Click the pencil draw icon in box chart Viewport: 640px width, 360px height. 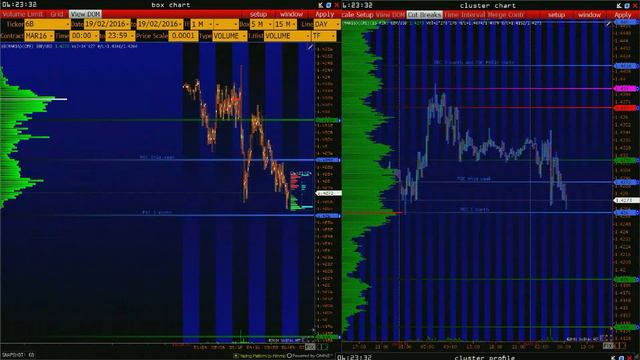(310, 47)
